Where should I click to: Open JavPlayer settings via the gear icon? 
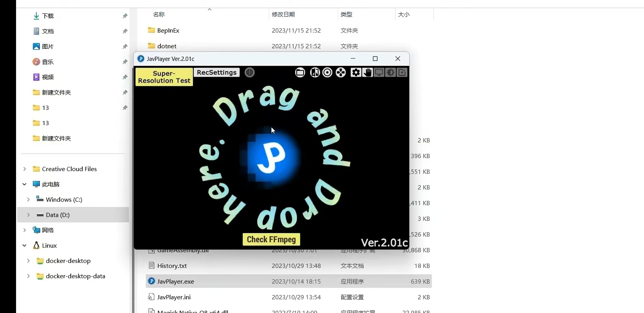point(356,72)
